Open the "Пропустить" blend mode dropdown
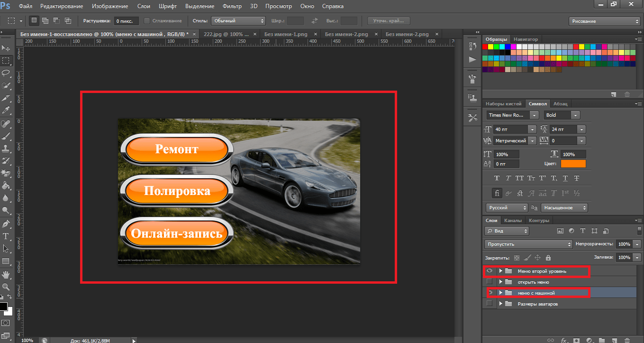The height and width of the screenshot is (343, 644). click(x=528, y=244)
